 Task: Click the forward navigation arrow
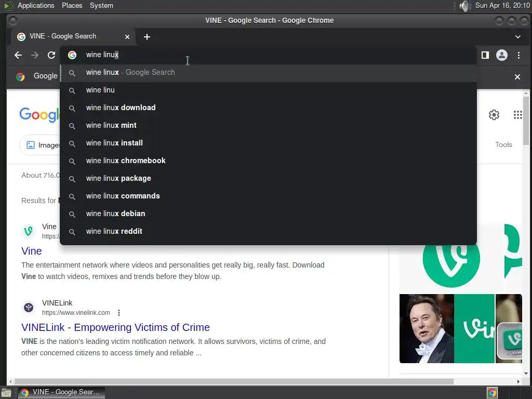coord(35,55)
